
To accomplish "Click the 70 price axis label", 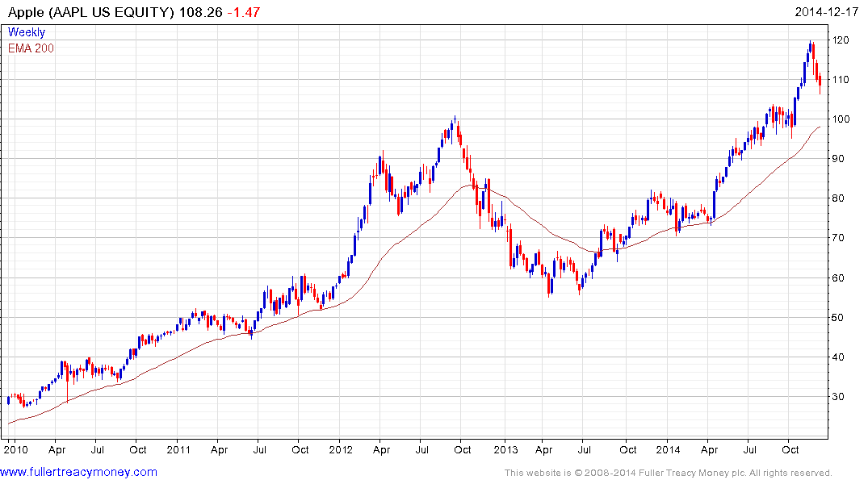I will 838,238.
